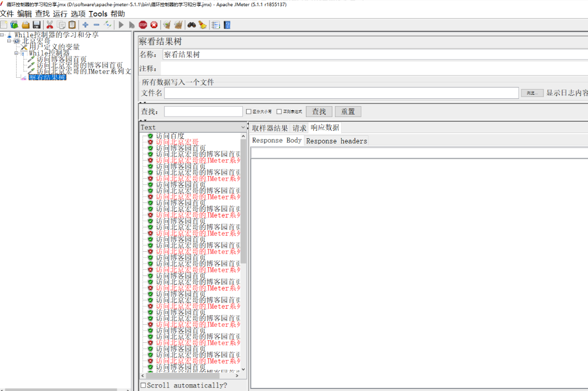Enable the Scroll automatically checkbox
588x391 pixels.
tap(143, 385)
